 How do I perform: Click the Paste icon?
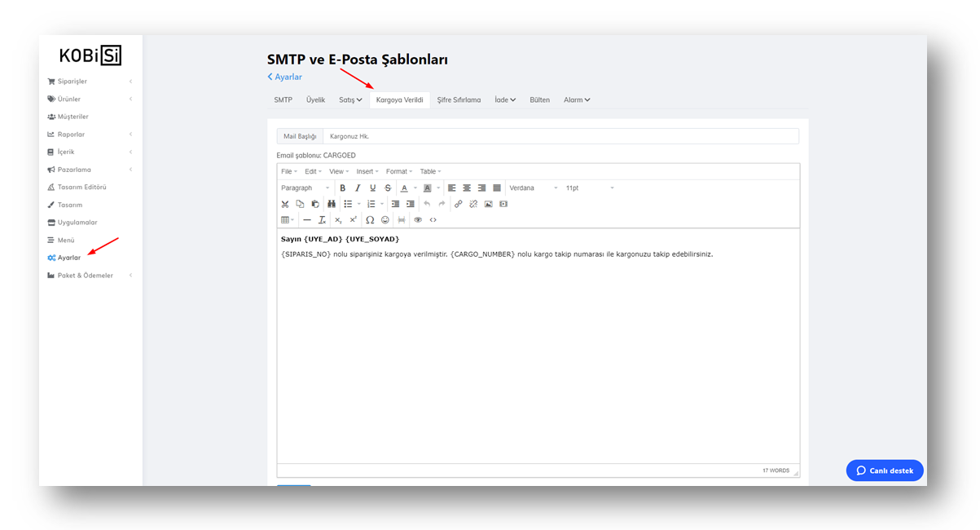[315, 204]
